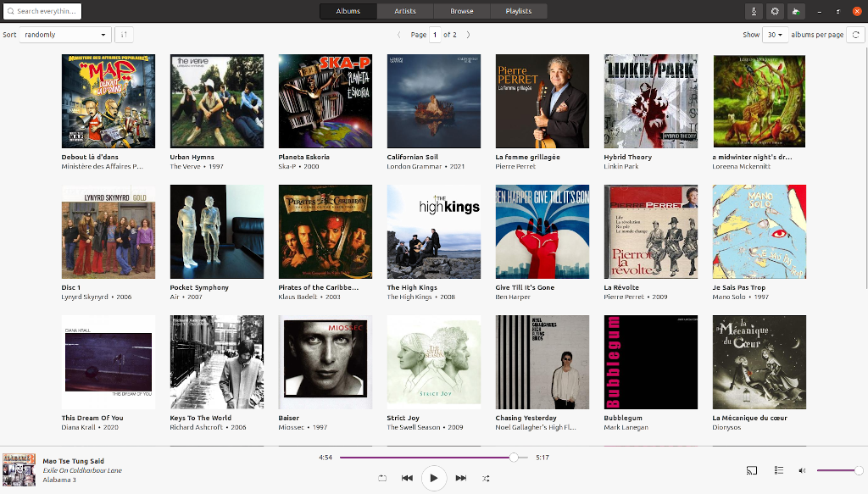Open Baiser album cover
The image size is (868, 494).
pos(325,363)
